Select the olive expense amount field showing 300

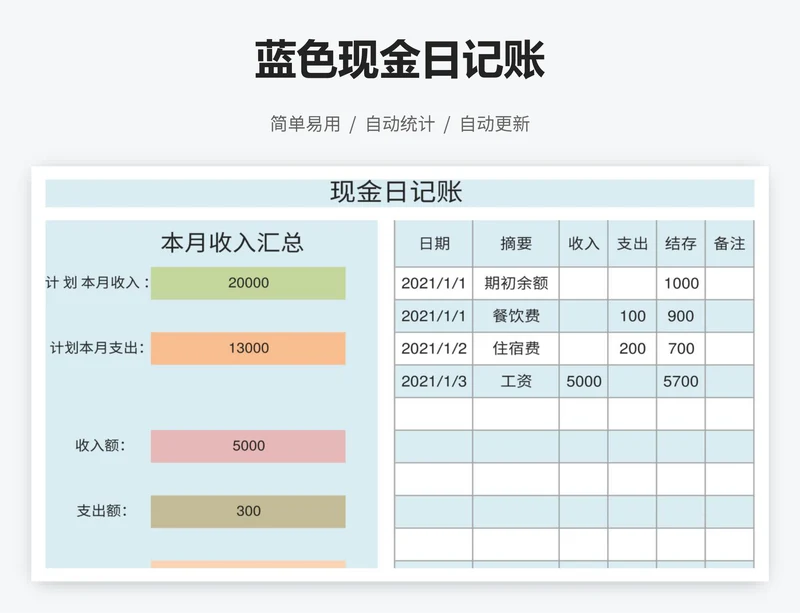point(248,511)
